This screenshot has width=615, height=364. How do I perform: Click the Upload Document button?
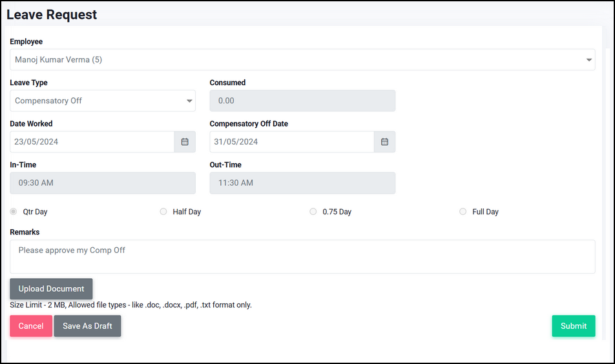point(51,288)
